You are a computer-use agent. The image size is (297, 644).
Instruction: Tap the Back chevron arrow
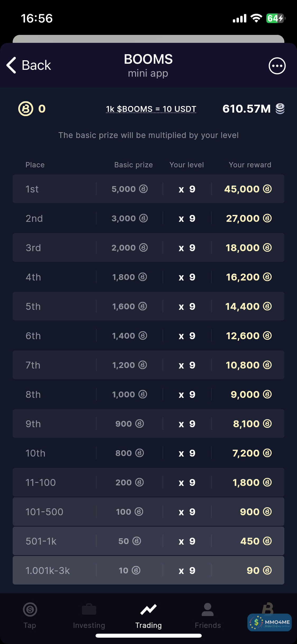click(x=12, y=65)
